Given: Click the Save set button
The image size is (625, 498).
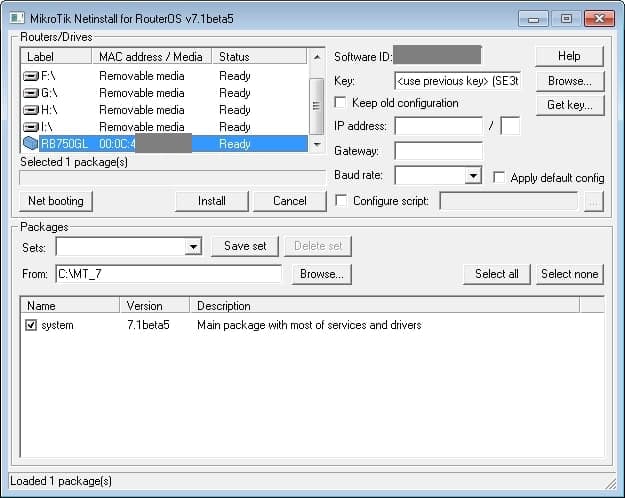Looking at the screenshot, I should click(245, 246).
